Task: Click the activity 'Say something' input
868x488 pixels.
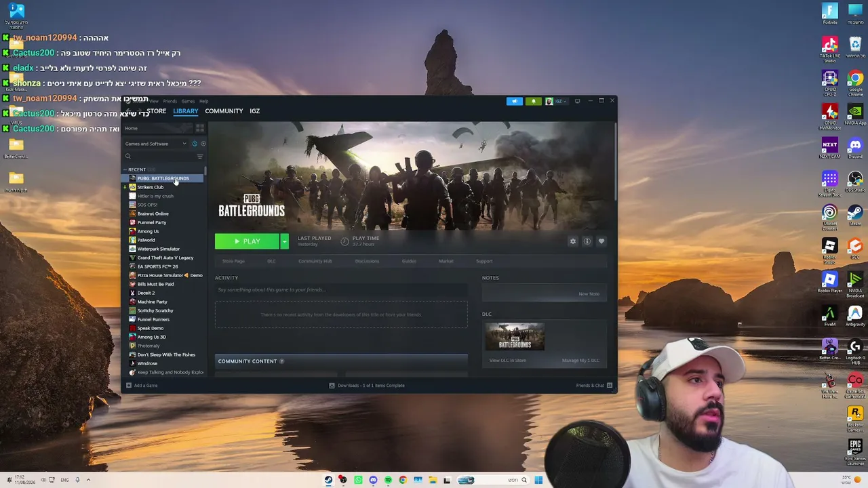Action: (341, 290)
